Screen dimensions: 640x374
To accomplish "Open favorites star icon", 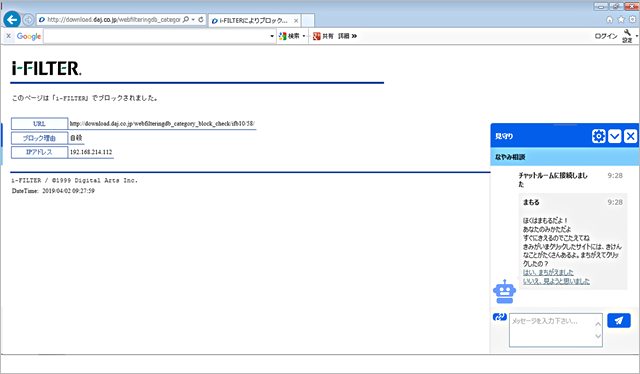I will (621, 20).
